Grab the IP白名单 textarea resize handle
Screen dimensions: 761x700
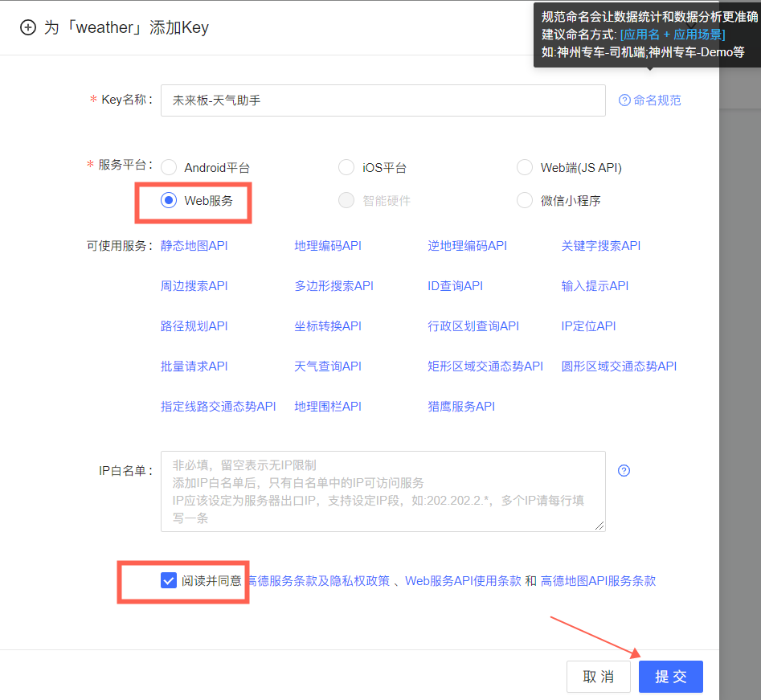599,526
